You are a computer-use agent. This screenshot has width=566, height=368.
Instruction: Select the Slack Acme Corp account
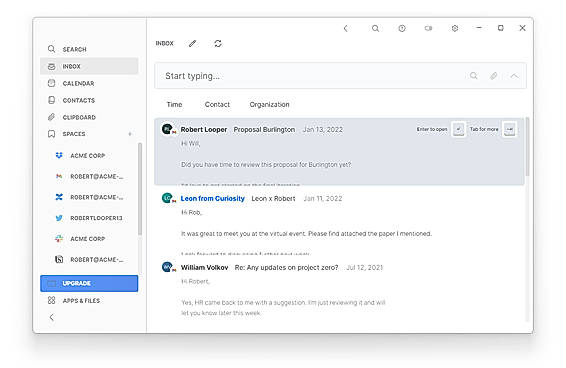(x=80, y=239)
